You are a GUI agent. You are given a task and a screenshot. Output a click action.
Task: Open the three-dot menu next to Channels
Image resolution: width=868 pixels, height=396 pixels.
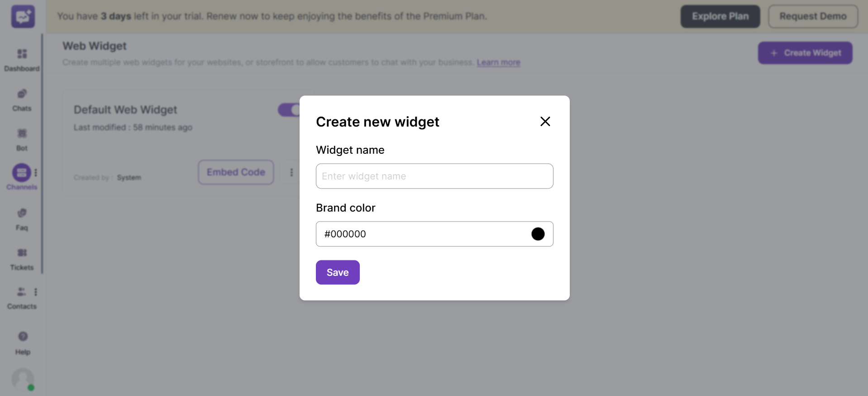tap(36, 172)
